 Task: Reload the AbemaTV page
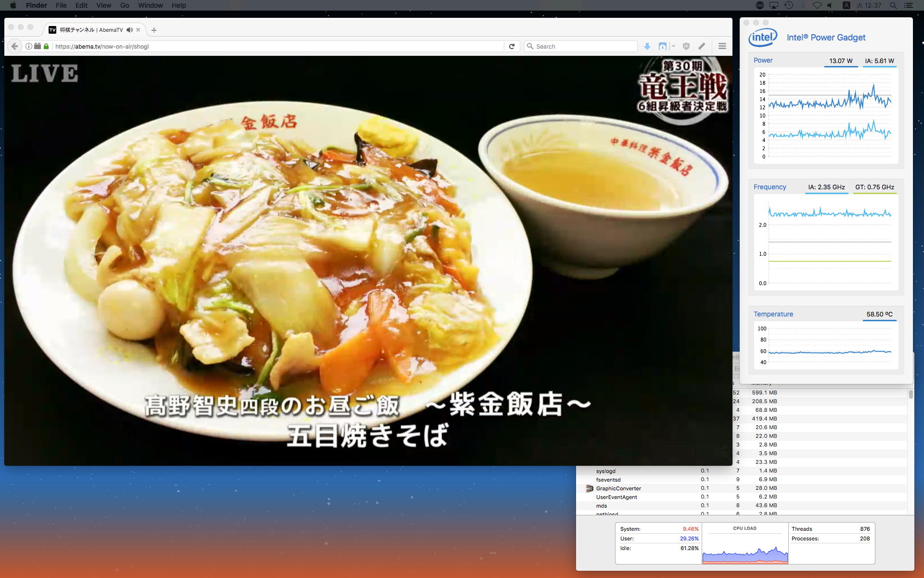pos(512,46)
